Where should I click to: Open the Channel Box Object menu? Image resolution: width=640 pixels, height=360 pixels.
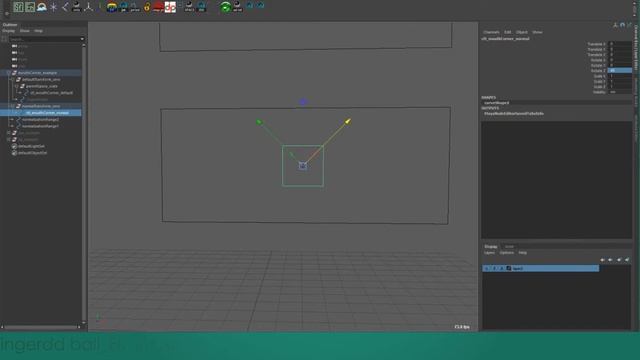click(522, 32)
